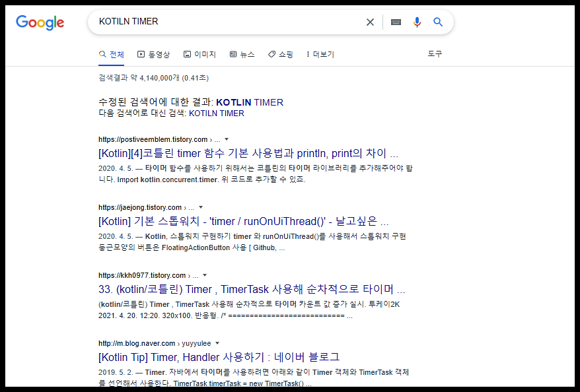Search instead for original KOTILN TIMER
The image size is (580, 392).
pyautogui.click(x=217, y=114)
